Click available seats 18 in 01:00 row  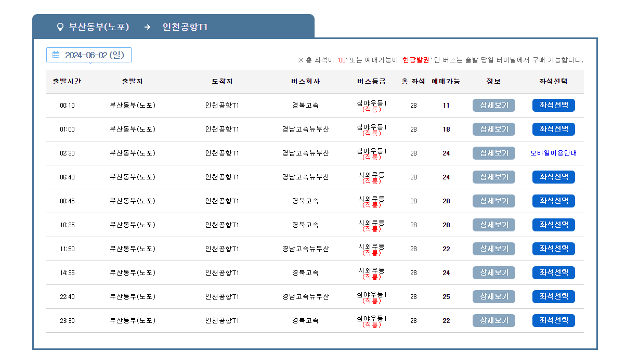[446, 129]
